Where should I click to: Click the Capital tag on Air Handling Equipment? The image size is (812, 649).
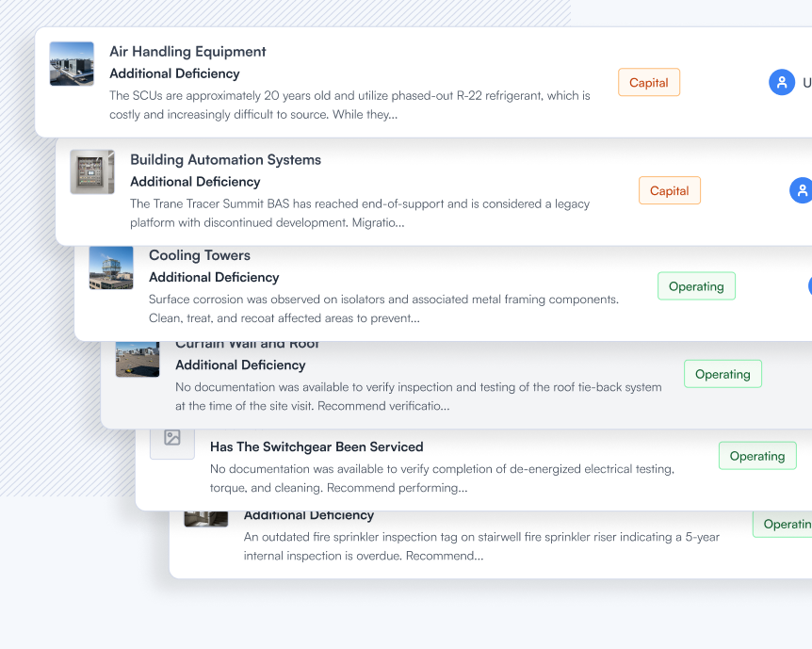pos(649,82)
